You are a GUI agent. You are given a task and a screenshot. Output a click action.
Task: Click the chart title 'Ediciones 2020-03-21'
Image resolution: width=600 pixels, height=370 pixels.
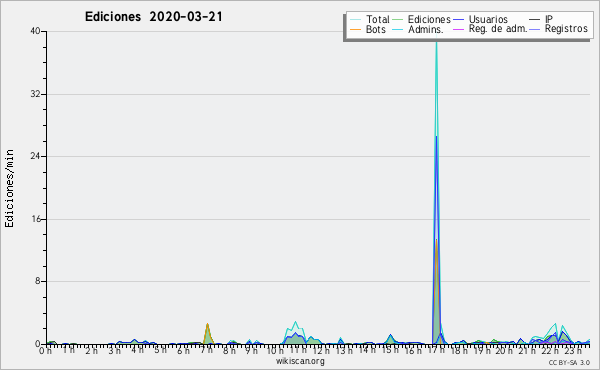153,17
